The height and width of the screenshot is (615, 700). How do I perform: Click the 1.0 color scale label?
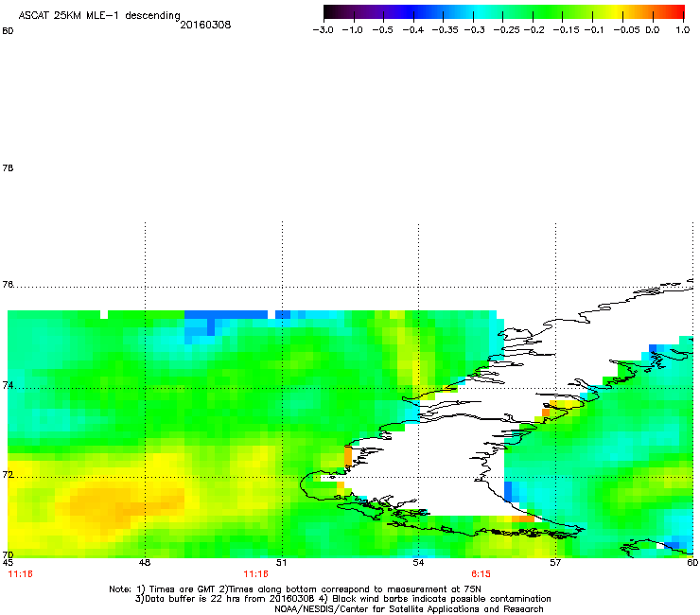(x=683, y=30)
